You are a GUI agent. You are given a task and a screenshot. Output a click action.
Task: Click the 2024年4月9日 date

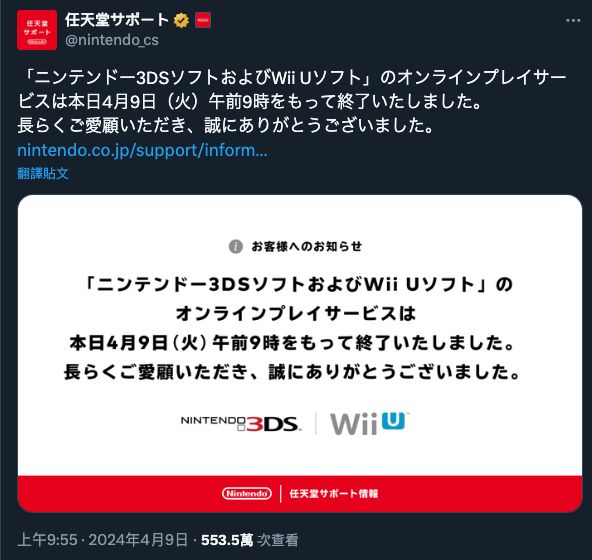coord(138,540)
